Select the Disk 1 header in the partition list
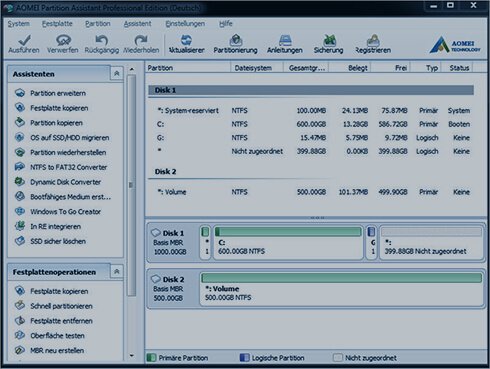The width and height of the screenshot is (490, 369). [x=311, y=90]
